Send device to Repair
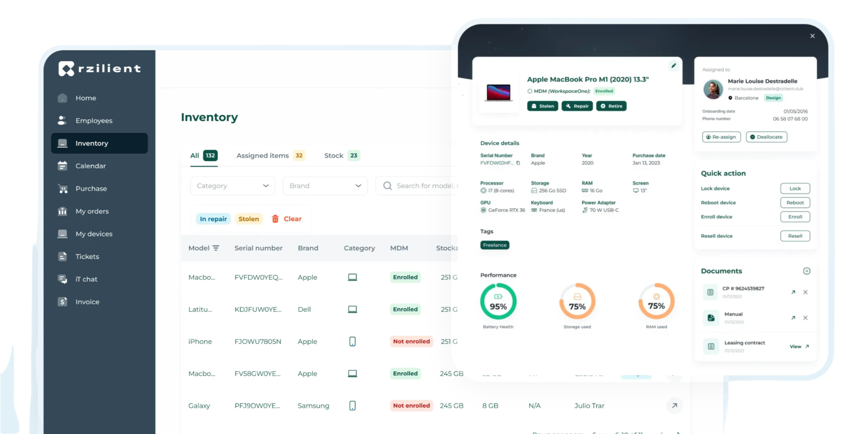This screenshot has width=868, height=434. [x=577, y=106]
